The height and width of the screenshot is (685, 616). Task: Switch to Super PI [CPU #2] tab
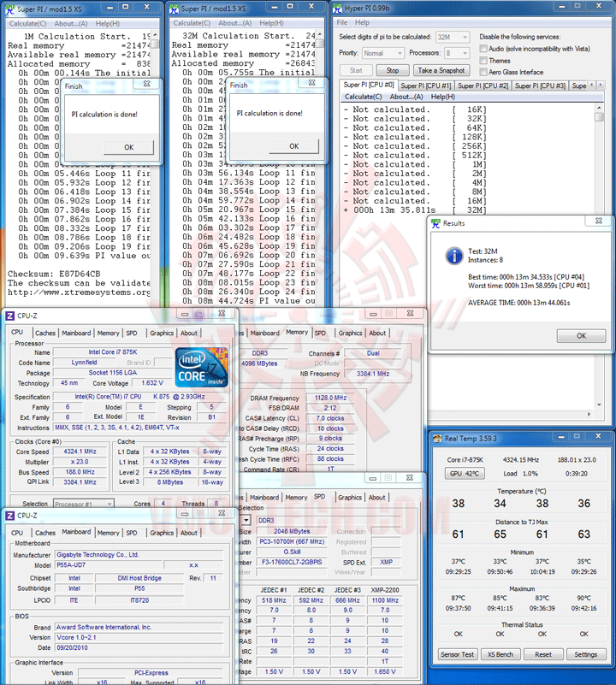pyautogui.click(x=483, y=86)
